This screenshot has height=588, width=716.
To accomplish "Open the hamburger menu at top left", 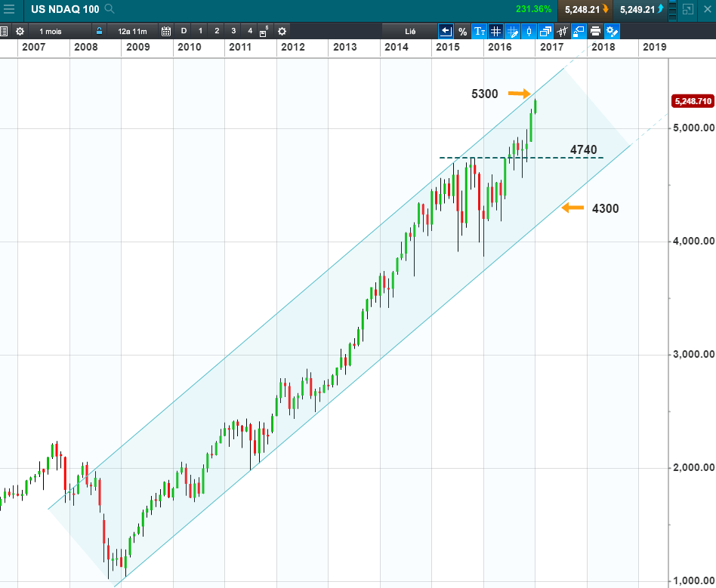I will coord(8,9).
